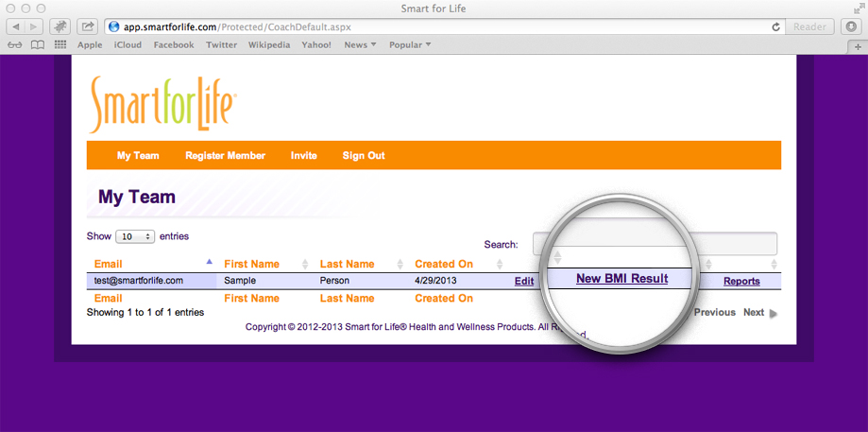Toggle fullscreen using top-right arrows icon

859,9
